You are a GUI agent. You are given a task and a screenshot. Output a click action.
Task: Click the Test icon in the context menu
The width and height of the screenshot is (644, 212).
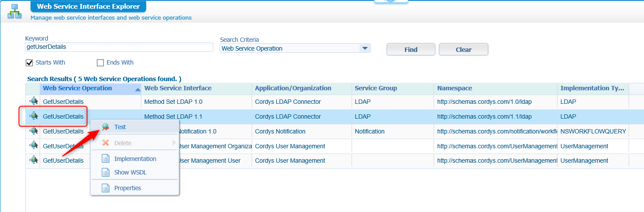pos(105,127)
